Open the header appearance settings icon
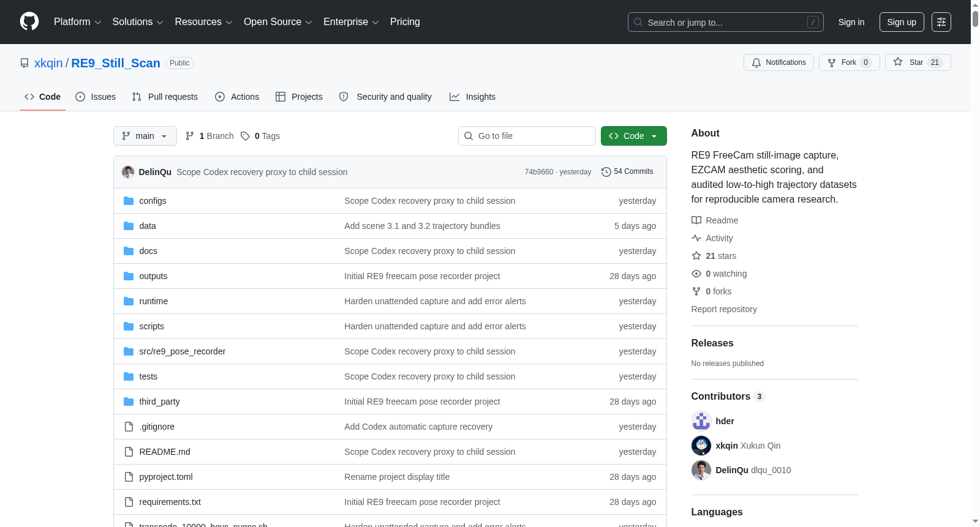Viewport: 980px width, 527px height. (x=941, y=22)
